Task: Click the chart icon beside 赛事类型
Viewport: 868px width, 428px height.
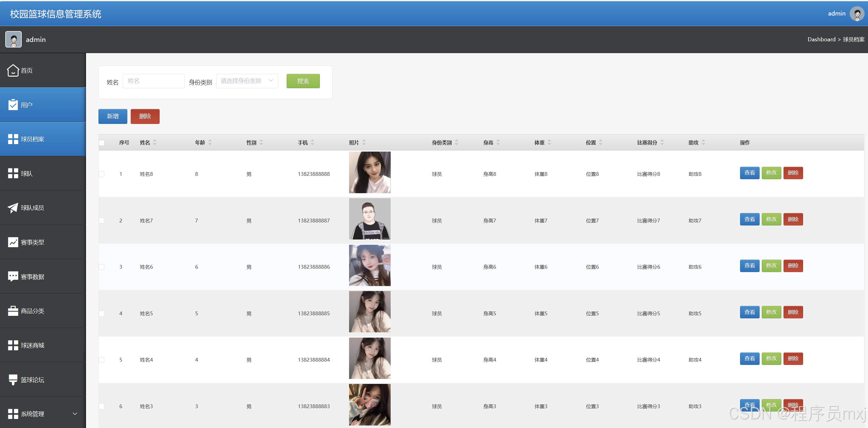Action: tap(13, 242)
